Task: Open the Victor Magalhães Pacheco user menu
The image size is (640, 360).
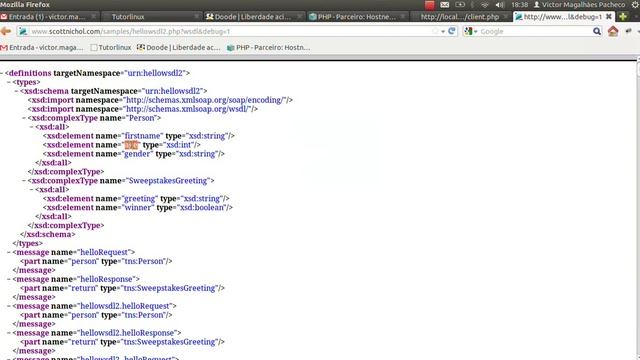Action: coord(579,4)
